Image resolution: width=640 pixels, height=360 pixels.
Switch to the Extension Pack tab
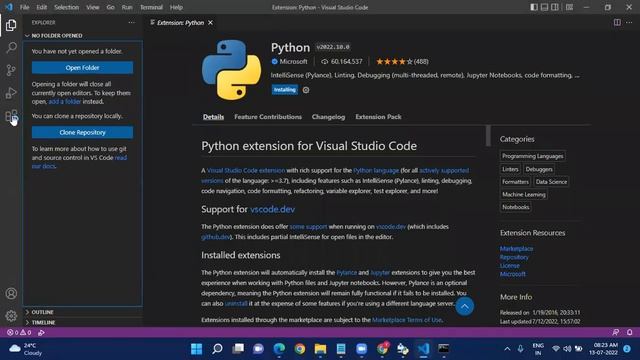click(x=378, y=117)
